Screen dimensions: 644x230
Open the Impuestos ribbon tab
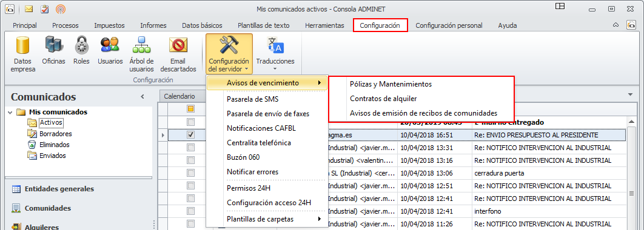[x=109, y=25]
